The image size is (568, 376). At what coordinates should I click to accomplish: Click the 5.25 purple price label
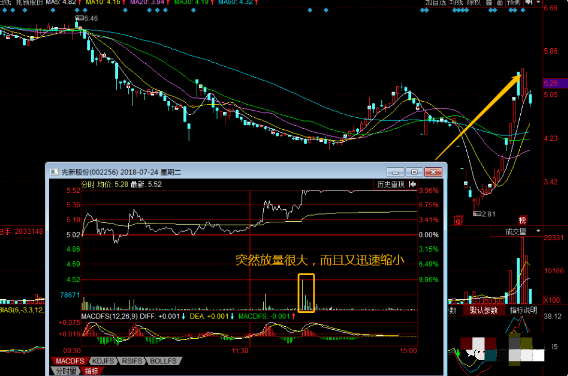pyautogui.click(x=555, y=83)
